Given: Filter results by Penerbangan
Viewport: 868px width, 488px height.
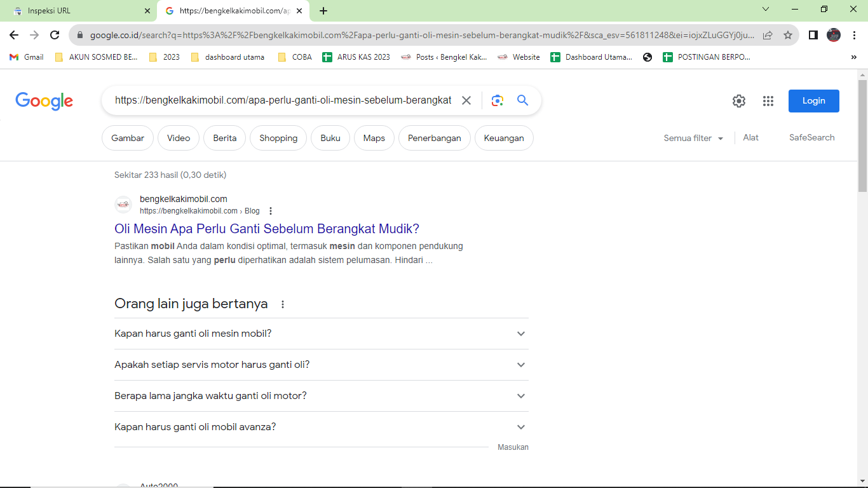Looking at the screenshot, I should coord(435,138).
